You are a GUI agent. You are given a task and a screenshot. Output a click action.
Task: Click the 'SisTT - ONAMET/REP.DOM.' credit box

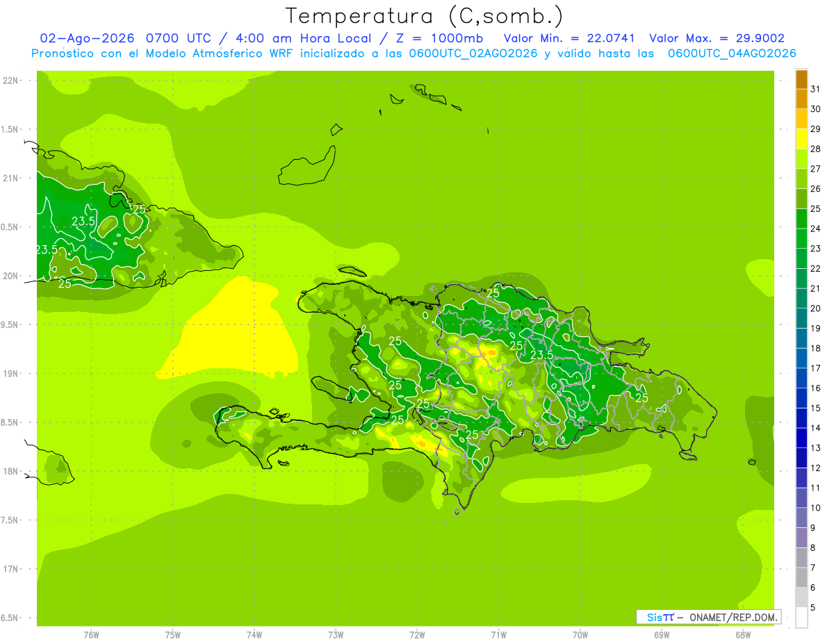pyautogui.click(x=709, y=617)
